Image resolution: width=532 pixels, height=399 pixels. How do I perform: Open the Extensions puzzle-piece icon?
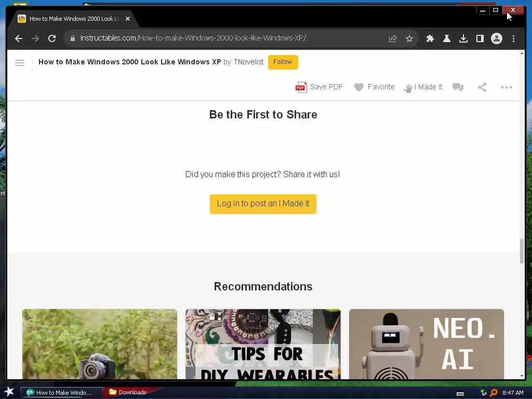pyautogui.click(x=430, y=38)
